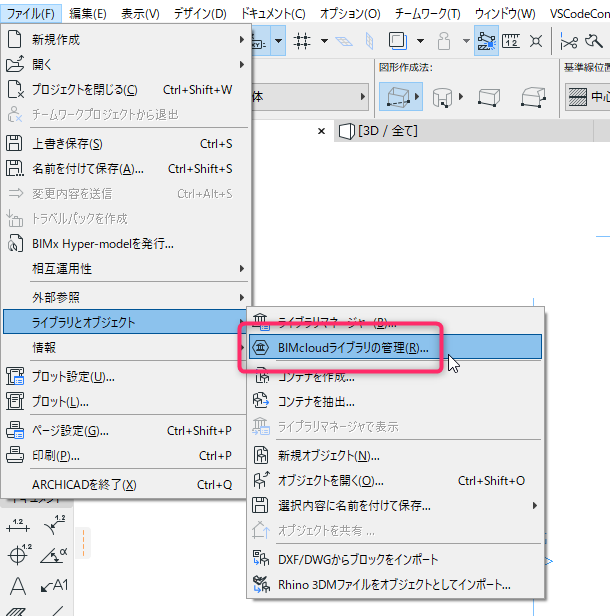Open the ウィンドウ(W) menu

[505, 14]
